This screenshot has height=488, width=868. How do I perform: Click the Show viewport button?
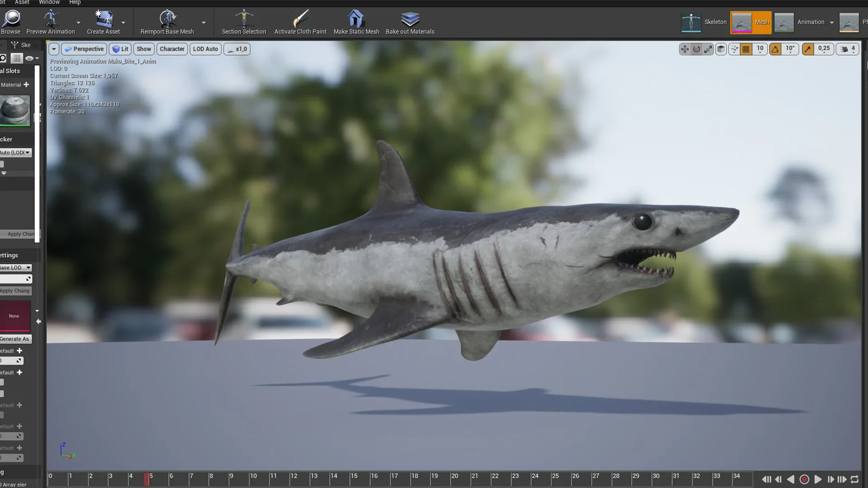(x=144, y=49)
